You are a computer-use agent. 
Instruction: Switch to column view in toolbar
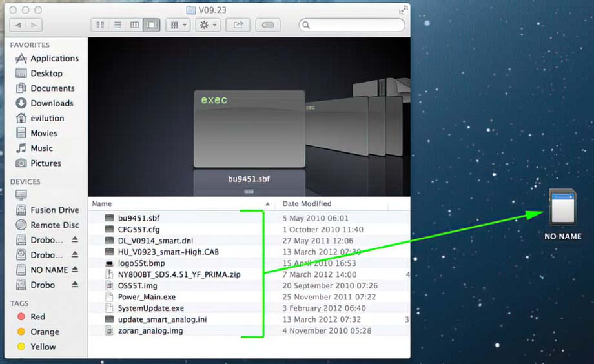134,25
